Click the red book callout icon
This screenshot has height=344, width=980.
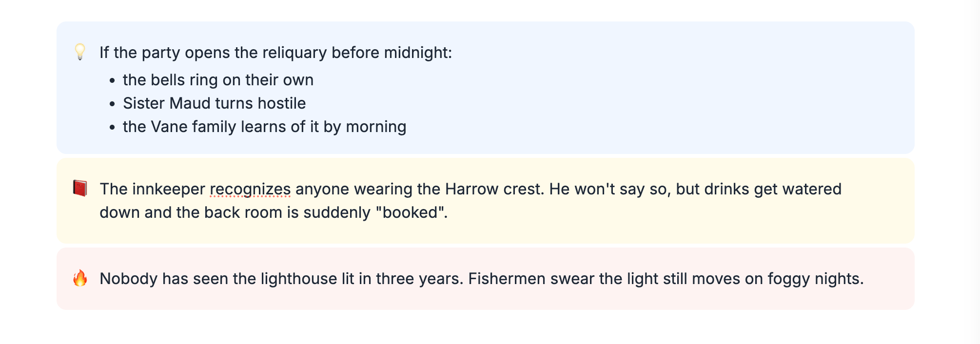point(80,188)
